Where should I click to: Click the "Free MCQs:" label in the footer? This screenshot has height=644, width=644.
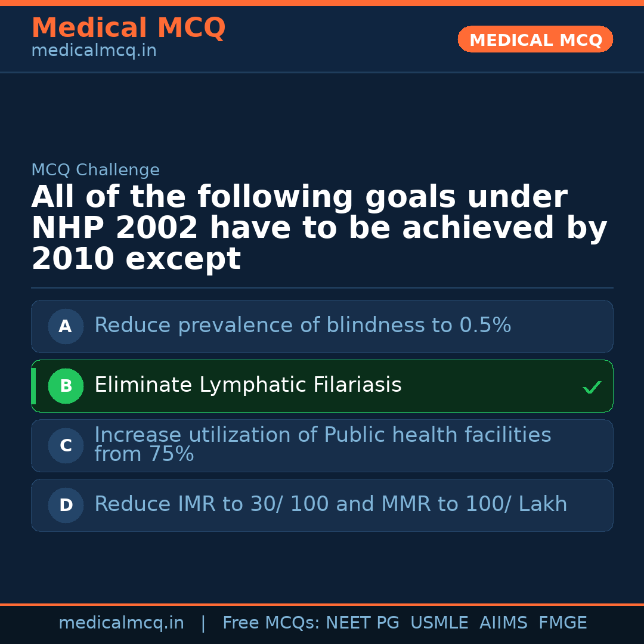[271, 623]
